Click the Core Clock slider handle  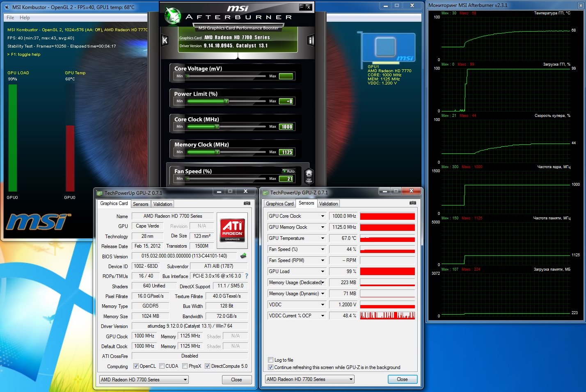[217, 127]
